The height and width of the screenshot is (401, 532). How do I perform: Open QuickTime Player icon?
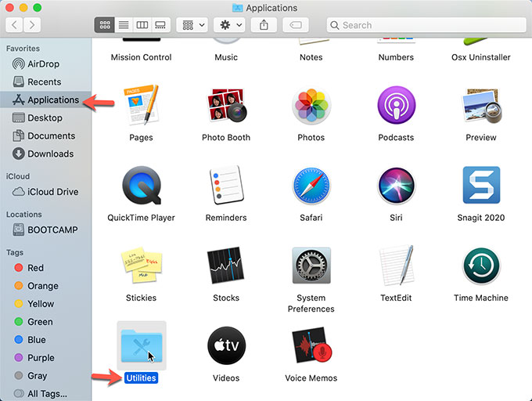coord(142,186)
